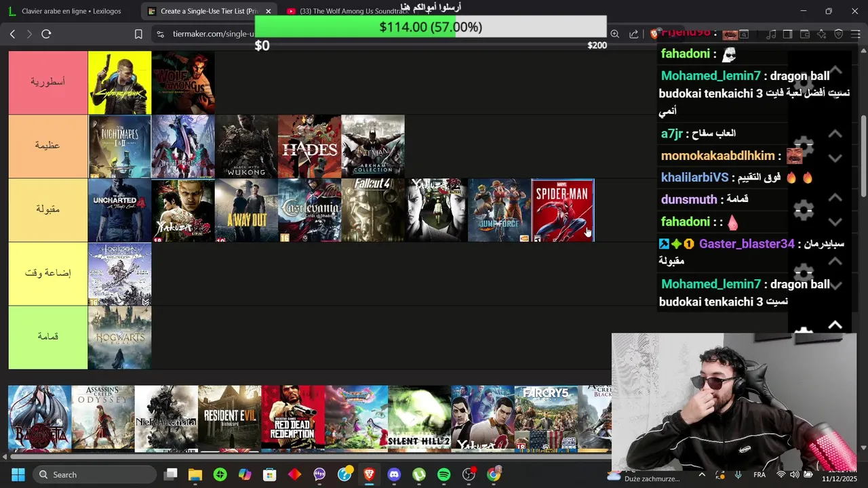Click the share icon in address bar
The image size is (868, 488).
pyautogui.click(x=633, y=34)
